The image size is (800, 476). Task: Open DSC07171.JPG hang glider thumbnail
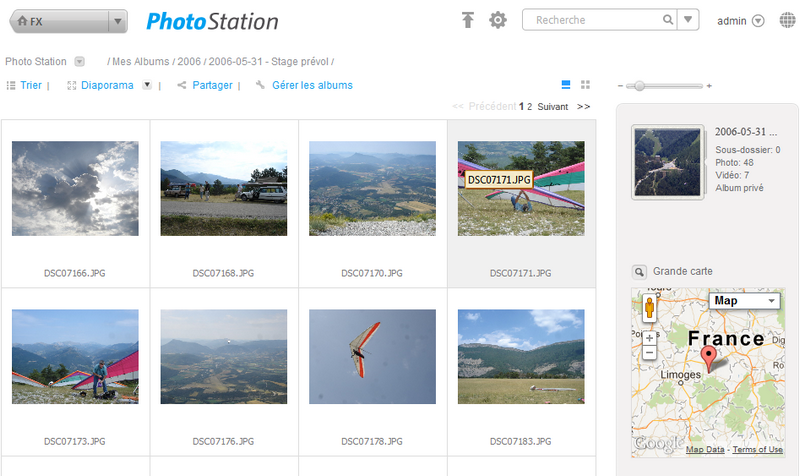[x=521, y=188]
